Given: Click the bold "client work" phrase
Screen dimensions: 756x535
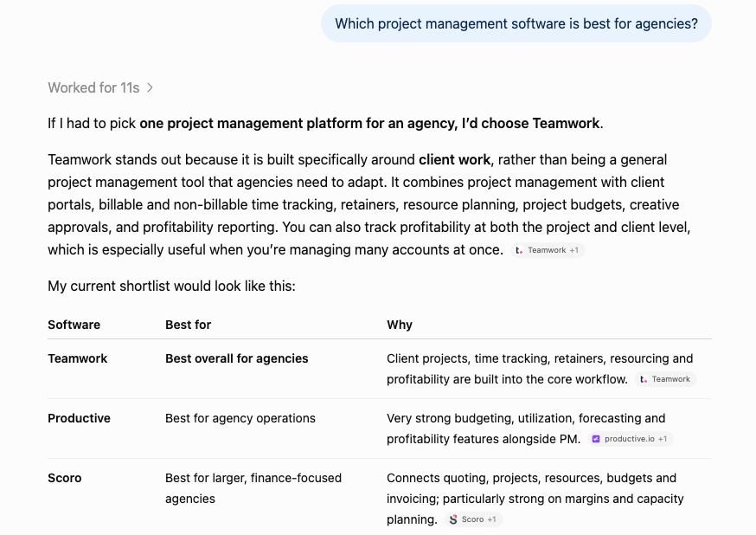Looking at the screenshot, I should tap(454, 159).
